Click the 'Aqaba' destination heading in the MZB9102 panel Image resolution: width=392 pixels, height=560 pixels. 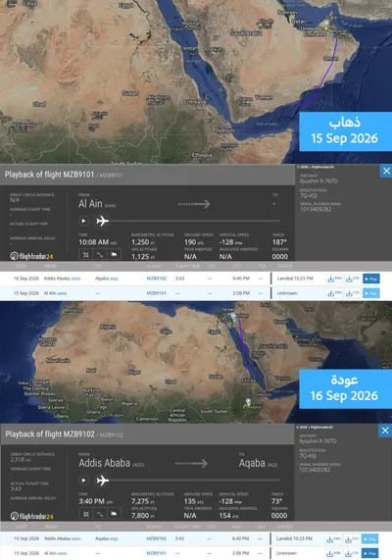click(252, 463)
